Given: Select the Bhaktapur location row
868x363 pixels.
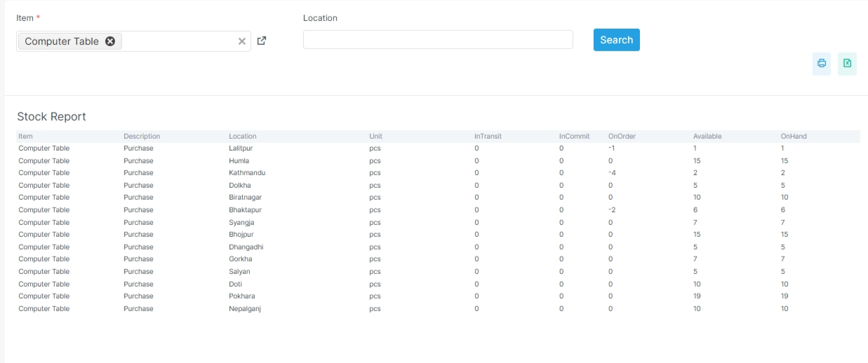Looking at the screenshot, I should [246, 210].
